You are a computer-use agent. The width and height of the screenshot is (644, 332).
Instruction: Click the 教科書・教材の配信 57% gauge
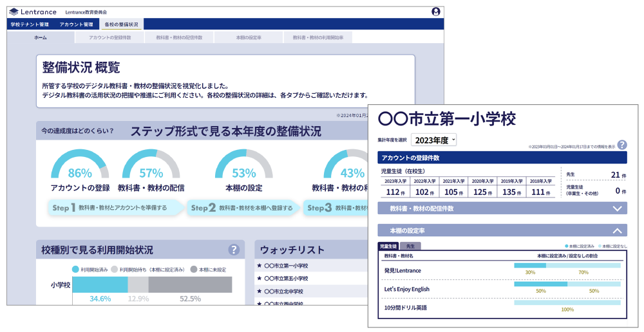(x=151, y=164)
